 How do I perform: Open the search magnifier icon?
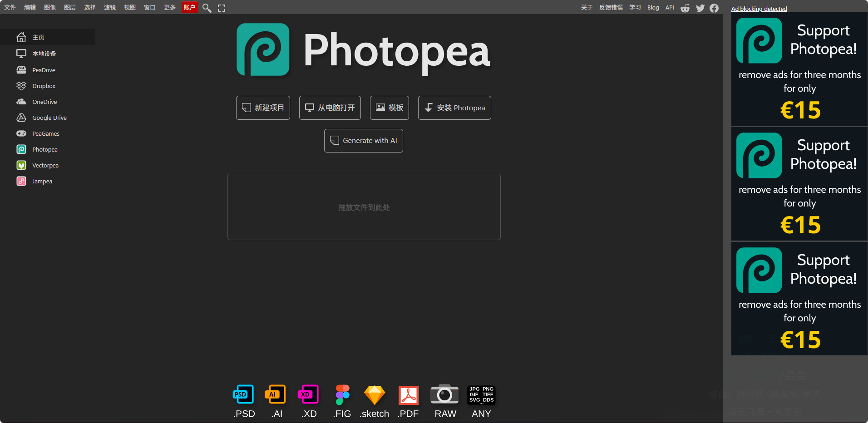(207, 8)
